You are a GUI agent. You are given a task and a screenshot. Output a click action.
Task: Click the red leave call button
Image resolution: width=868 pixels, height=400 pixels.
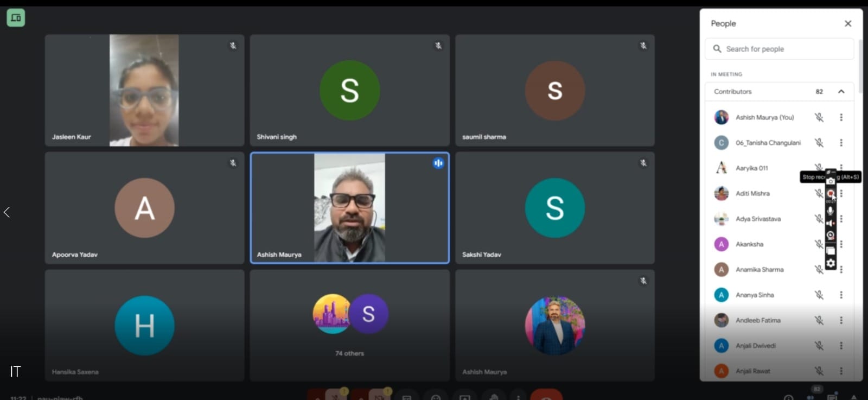[546, 395]
